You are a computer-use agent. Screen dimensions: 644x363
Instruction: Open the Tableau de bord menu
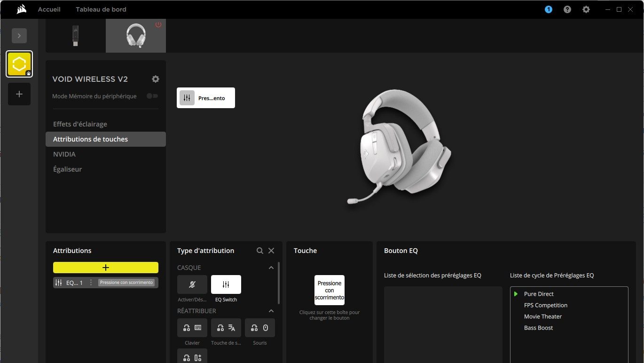point(101,9)
